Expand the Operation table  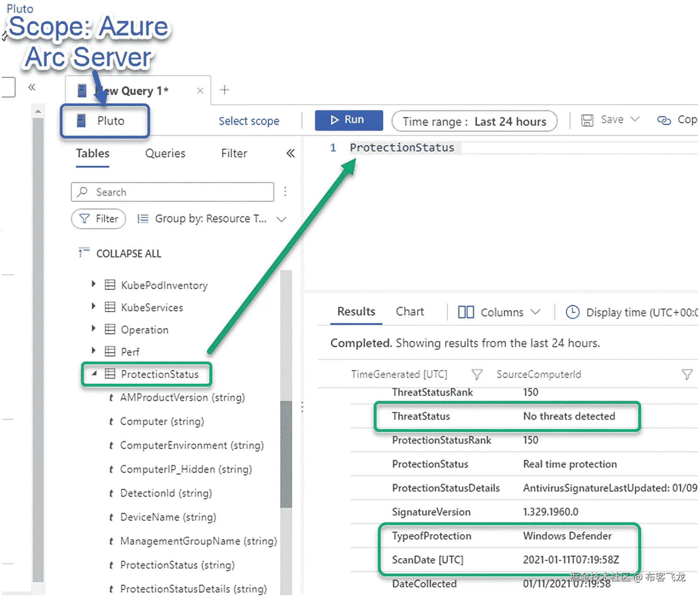[x=93, y=328]
